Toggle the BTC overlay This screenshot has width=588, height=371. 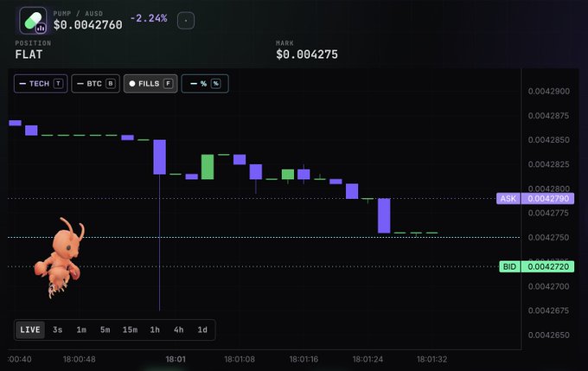[x=96, y=84]
